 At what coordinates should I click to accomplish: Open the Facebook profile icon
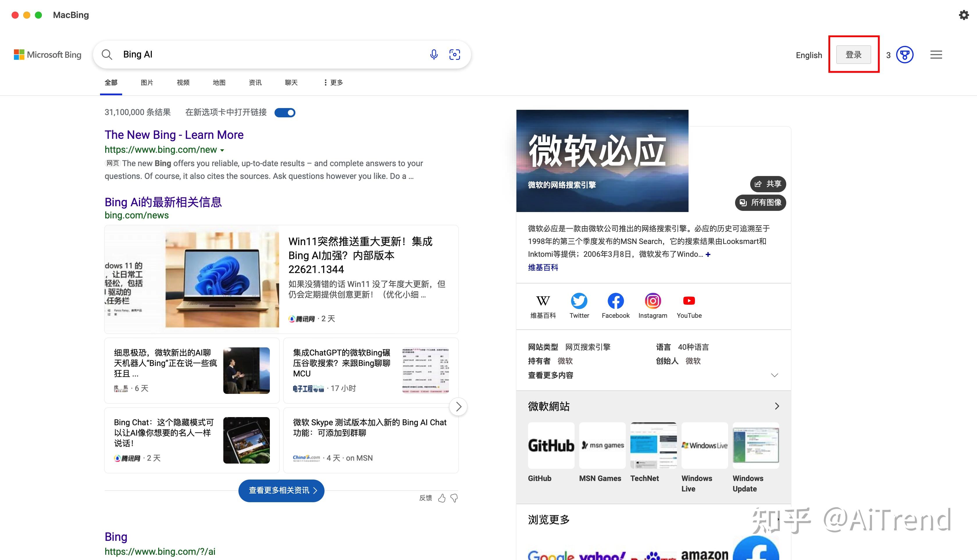[x=615, y=301]
